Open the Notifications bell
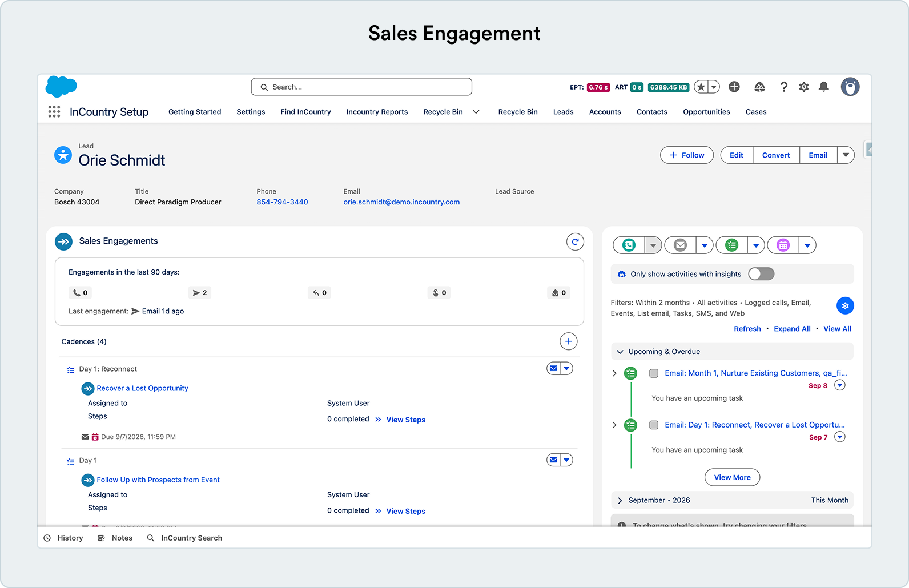Viewport: 909px width, 588px height. tap(824, 87)
